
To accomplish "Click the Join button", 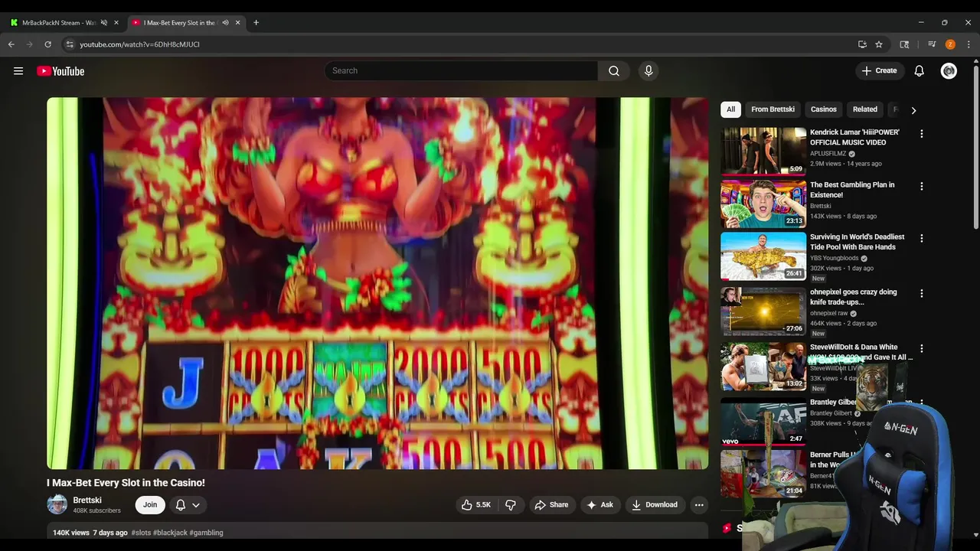I will point(150,505).
